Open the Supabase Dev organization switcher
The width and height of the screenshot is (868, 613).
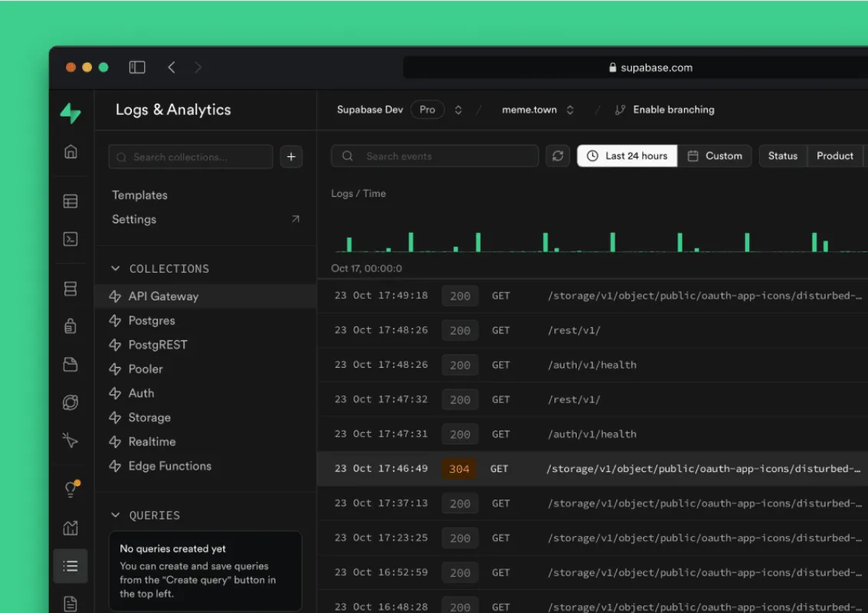(x=458, y=110)
